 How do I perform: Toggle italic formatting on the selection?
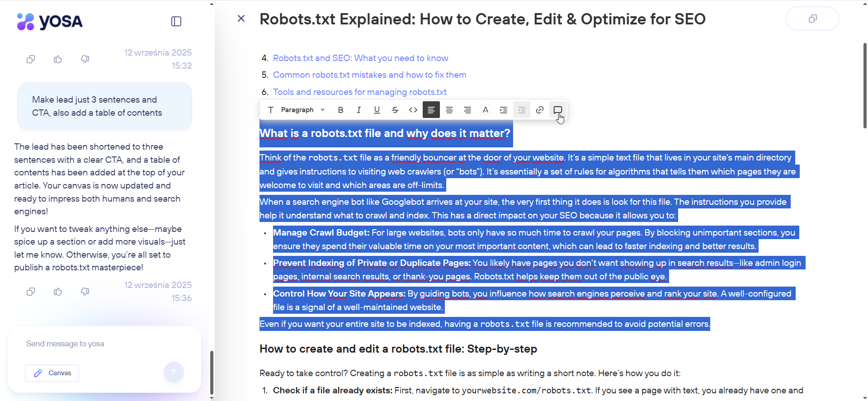pyautogui.click(x=359, y=110)
